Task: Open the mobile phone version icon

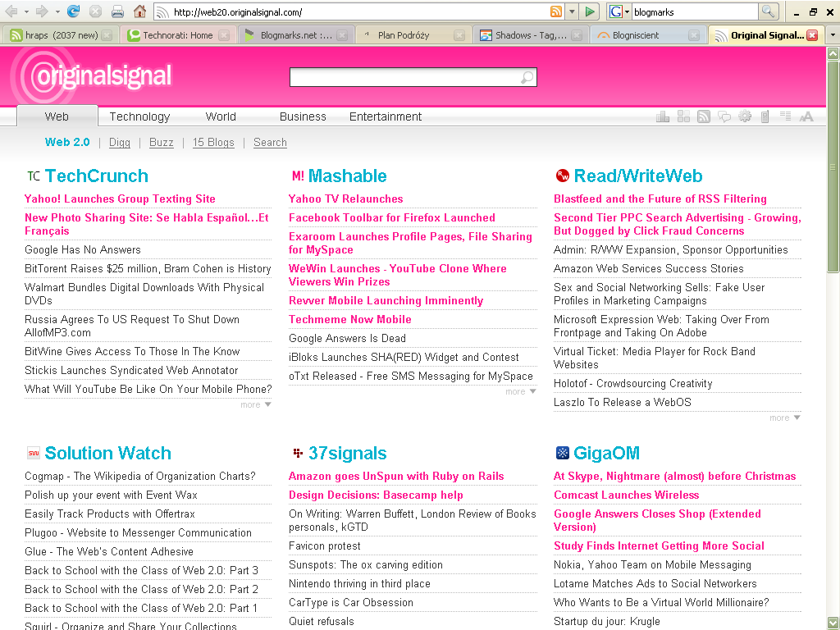Action: coord(765,116)
